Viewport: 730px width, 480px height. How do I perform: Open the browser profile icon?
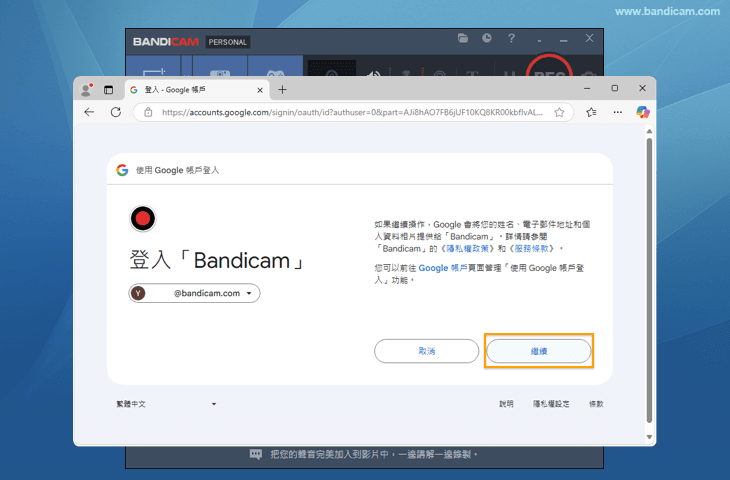(x=86, y=90)
